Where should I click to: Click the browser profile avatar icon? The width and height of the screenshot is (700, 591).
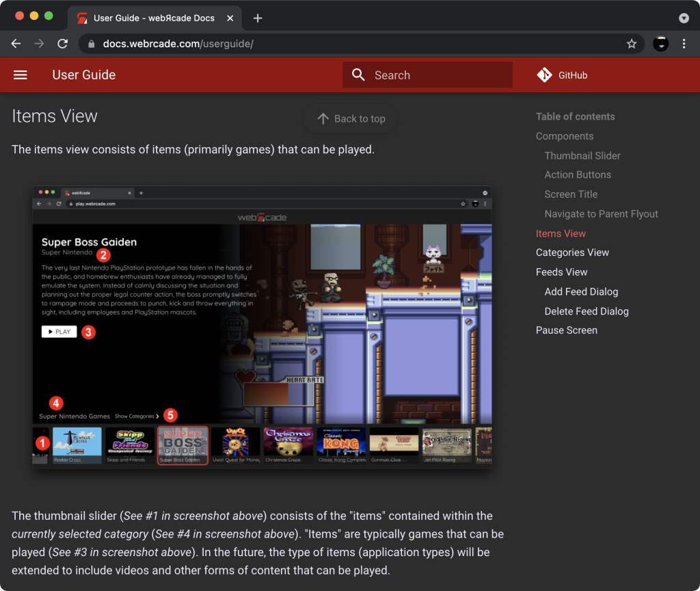pyautogui.click(x=660, y=44)
